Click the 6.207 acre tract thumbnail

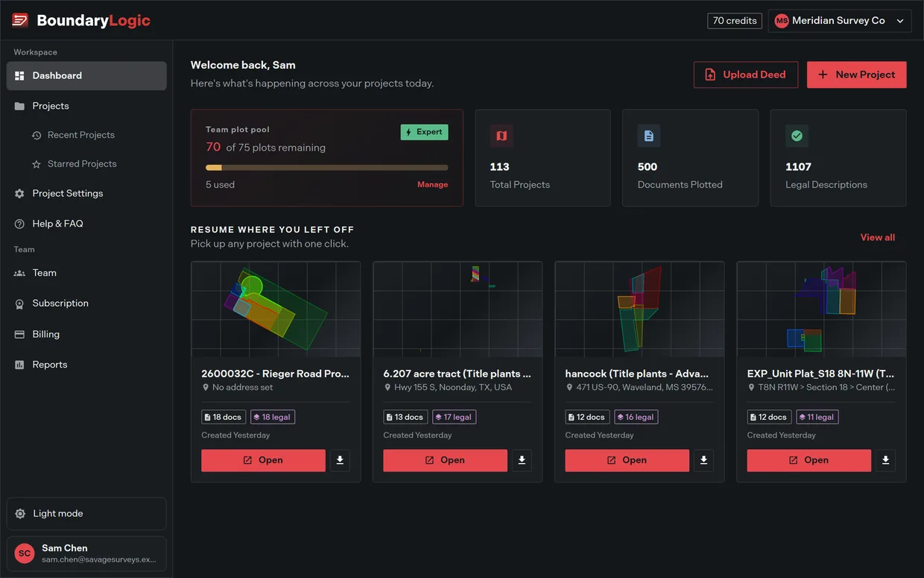(x=458, y=310)
